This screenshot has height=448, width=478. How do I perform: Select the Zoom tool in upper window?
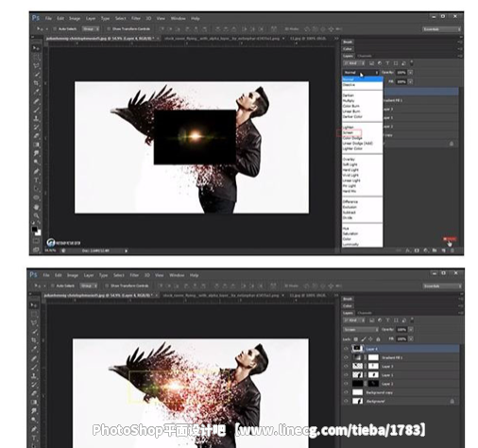pyautogui.click(x=37, y=215)
